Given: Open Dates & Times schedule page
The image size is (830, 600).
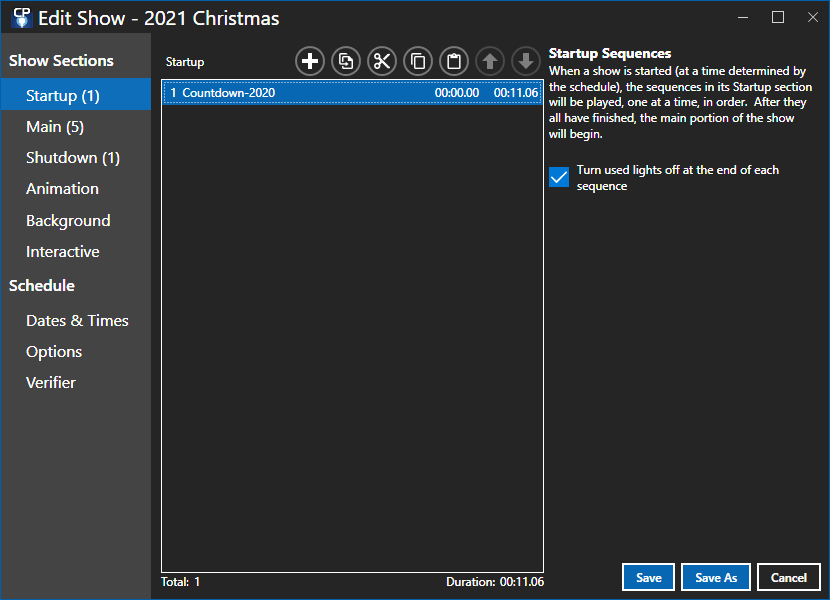Looking at the screenshot, I should (x=76, y=320).
